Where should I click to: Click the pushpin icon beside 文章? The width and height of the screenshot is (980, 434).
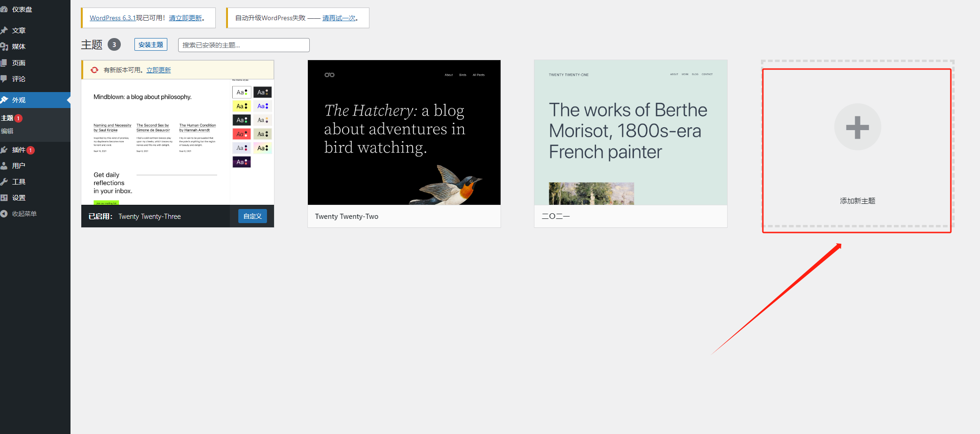[4, 31]
